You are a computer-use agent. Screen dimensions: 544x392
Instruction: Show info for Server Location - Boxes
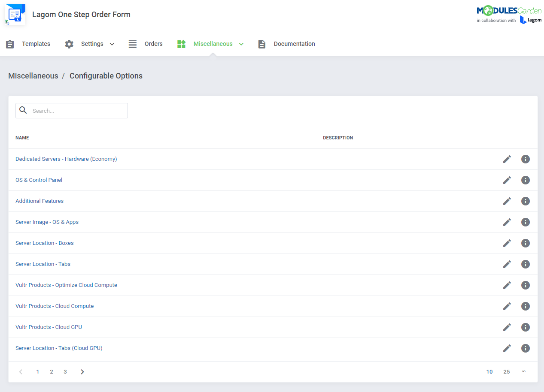[x=526, y=243]
